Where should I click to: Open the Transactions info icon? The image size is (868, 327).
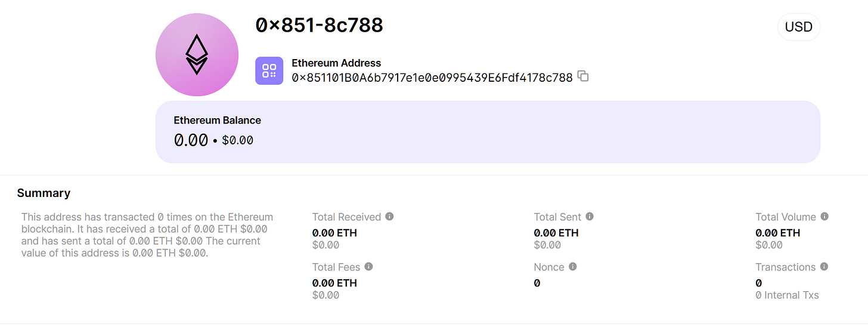point(824,267)
